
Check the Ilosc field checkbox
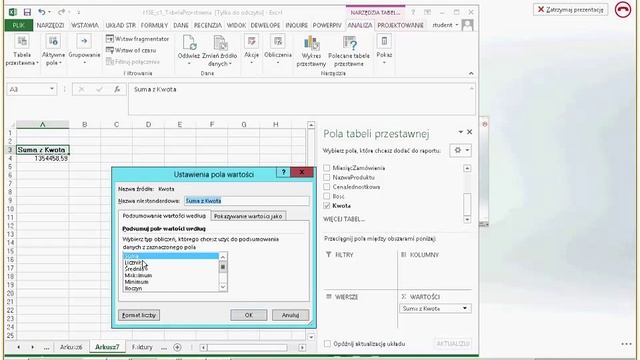click(327, 196)
